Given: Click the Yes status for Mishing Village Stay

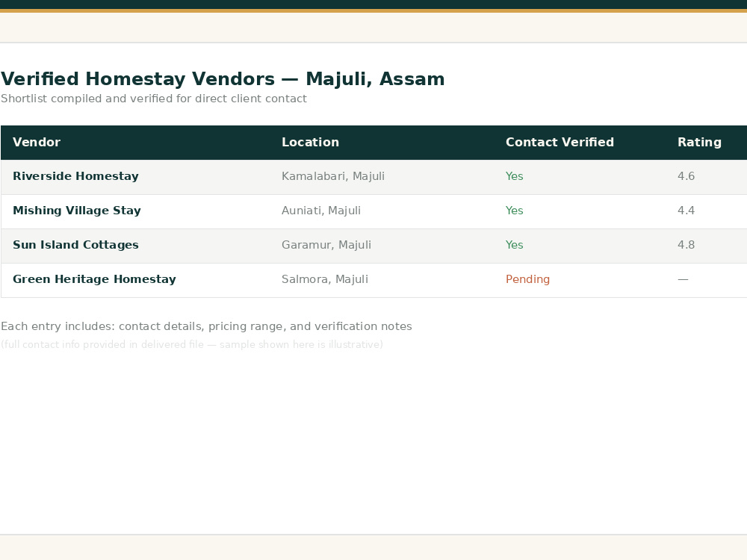Looking at the screenshot, I should pos(515,211).
